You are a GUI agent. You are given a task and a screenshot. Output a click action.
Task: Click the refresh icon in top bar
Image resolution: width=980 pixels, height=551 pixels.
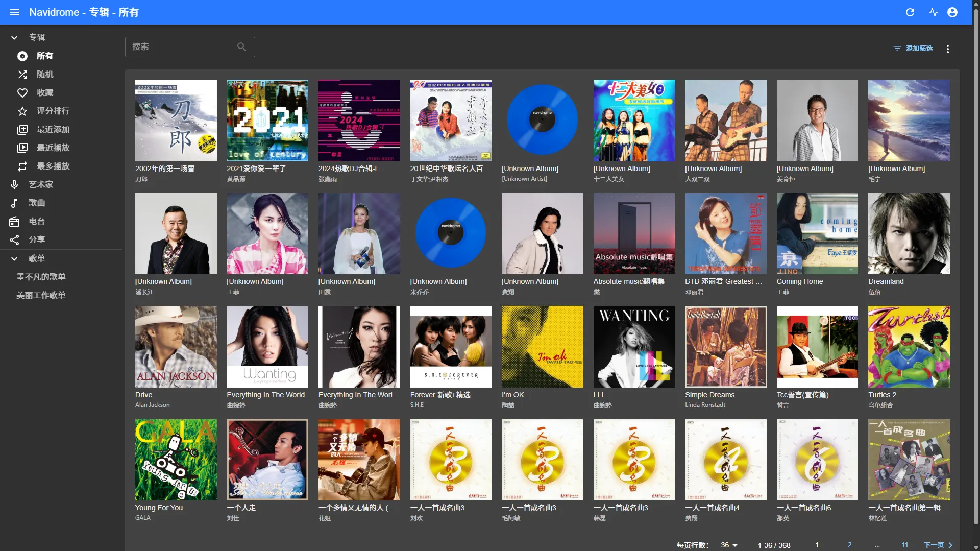(x=910, y=12)
